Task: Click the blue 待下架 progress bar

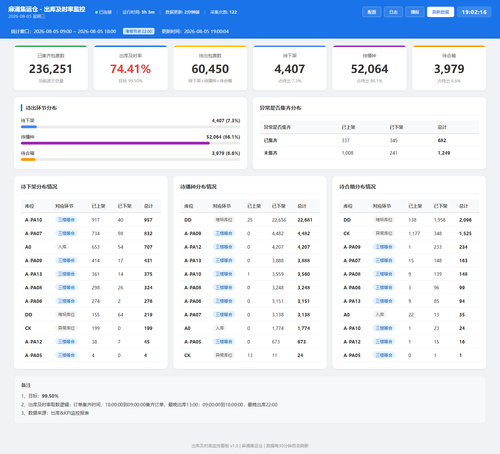Action: pyautogui.click(x=29, y=127)
